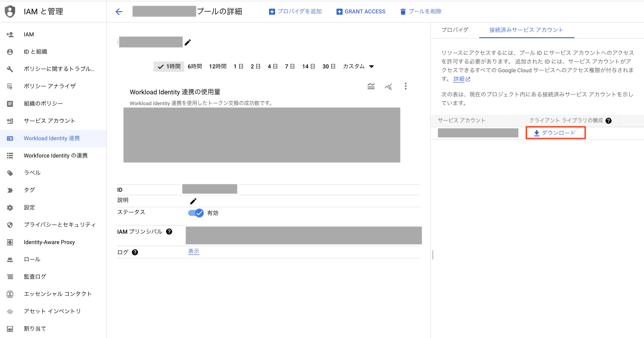This screenshot has width=644, height=338.
Task: Go back with the left arrow icon
Action: [119, 12]
